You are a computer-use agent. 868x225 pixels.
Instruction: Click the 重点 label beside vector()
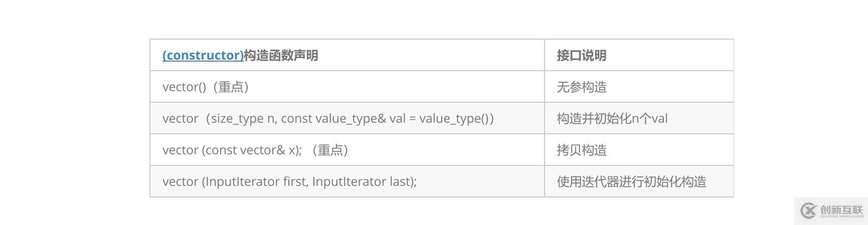coord(231,87)
